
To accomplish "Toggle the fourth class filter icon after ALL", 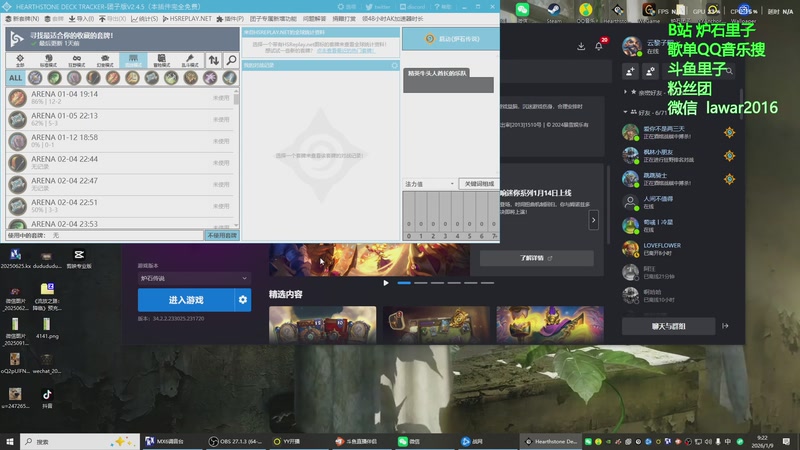I will coord(93,78).
